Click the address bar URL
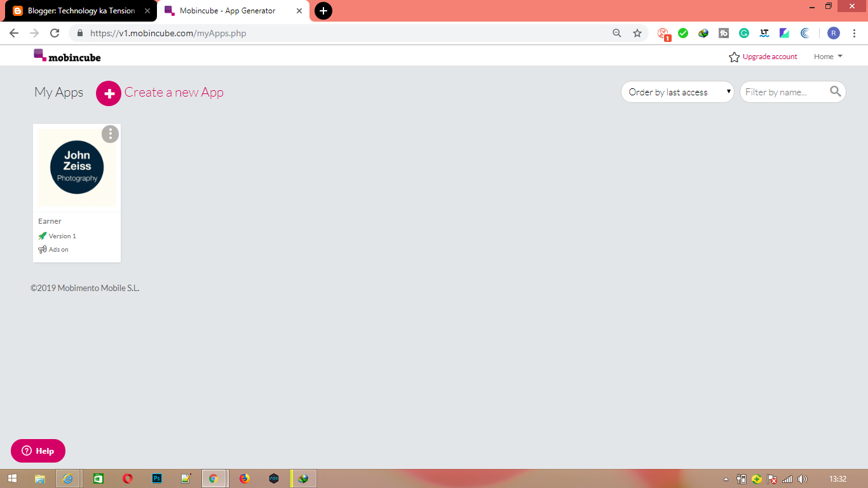Image resolution: width=868 pixels, height=488 pixels. (168, 34)
